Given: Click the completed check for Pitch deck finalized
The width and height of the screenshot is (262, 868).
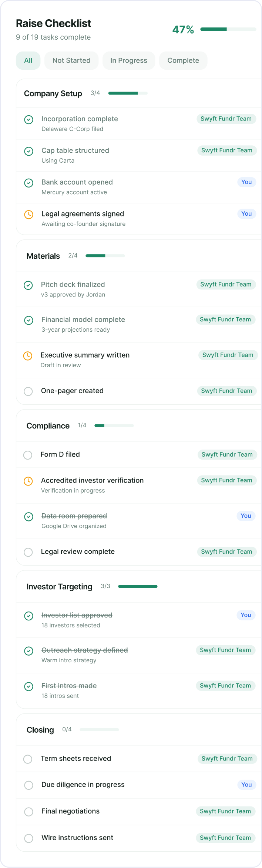Looking at the screenshot, I should pyautogui.click(x=28, y=285).
